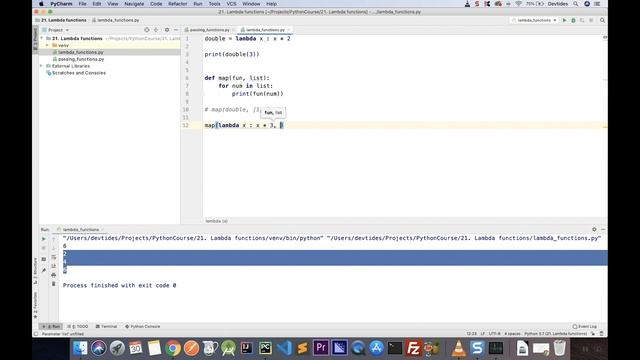This screenshot has height=360, width=640.
Task: Open Run panel settings gear icon
Action: tap(594, 229)
